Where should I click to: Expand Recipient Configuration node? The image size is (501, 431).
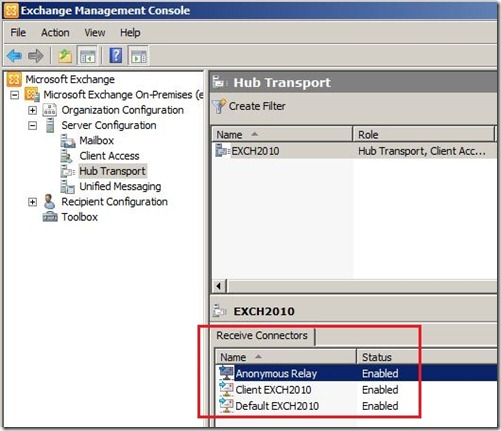pos(32,202)
